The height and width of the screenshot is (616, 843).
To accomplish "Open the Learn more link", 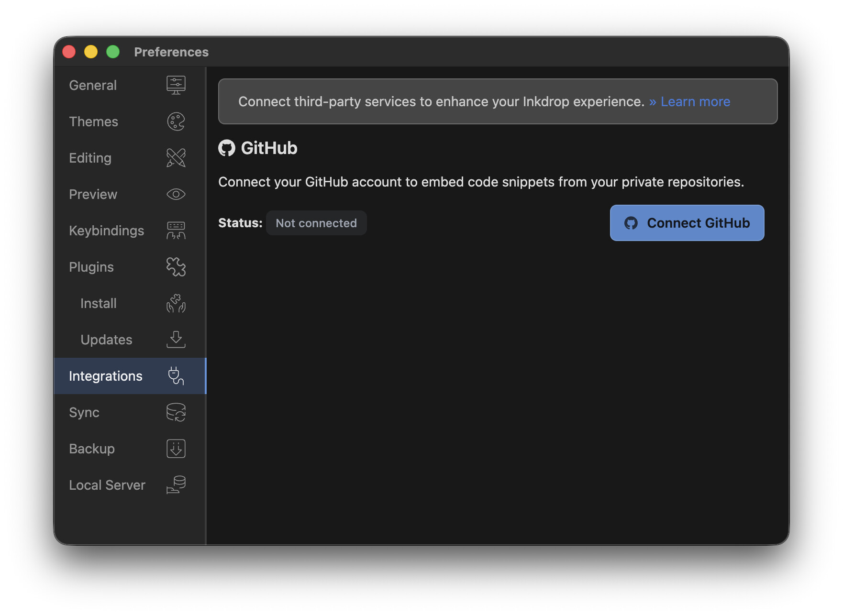I will point(695,101).
